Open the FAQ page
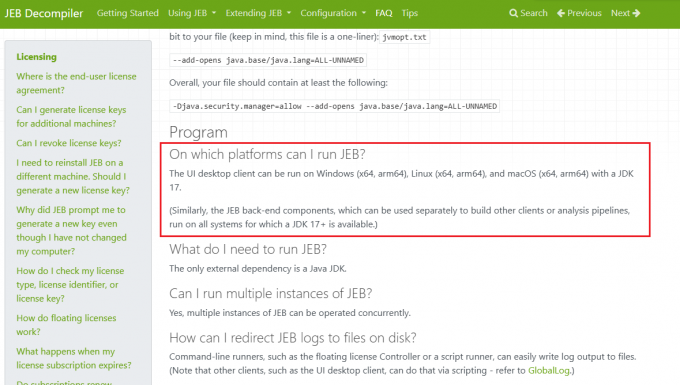Screen dimensions: 680x385 tap(383, 13)
